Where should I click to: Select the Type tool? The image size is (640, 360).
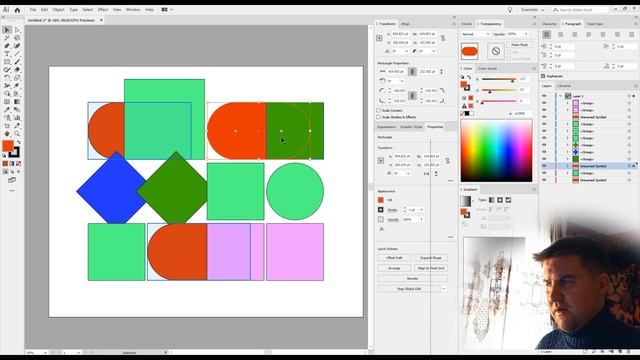7,54
